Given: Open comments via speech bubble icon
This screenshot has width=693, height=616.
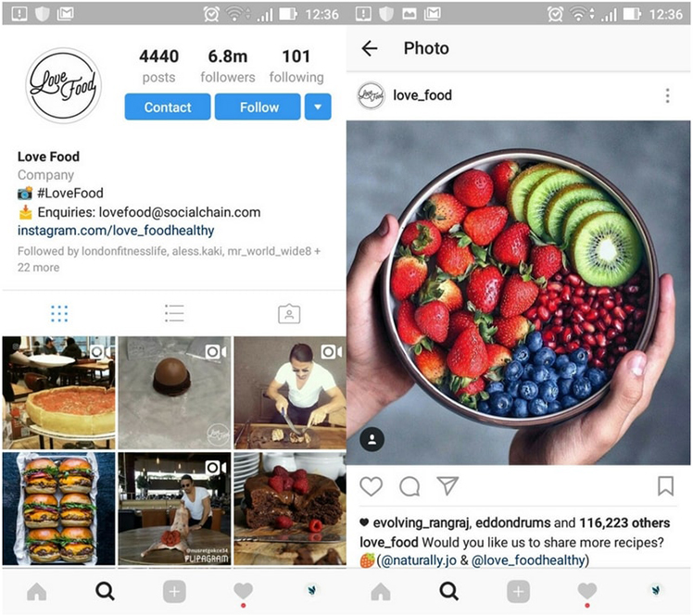Looking at the screenshot, I should (409, 486).
